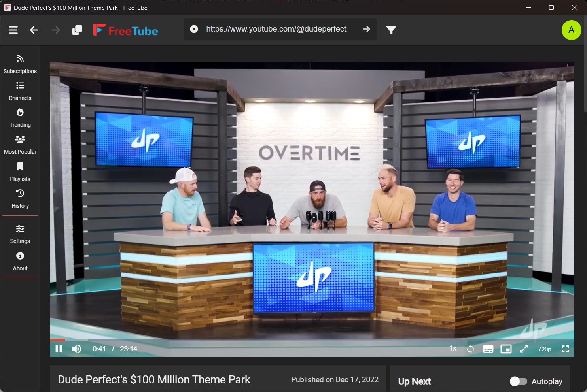
Task: Click the video title text
Action: (x=154, y=380)
